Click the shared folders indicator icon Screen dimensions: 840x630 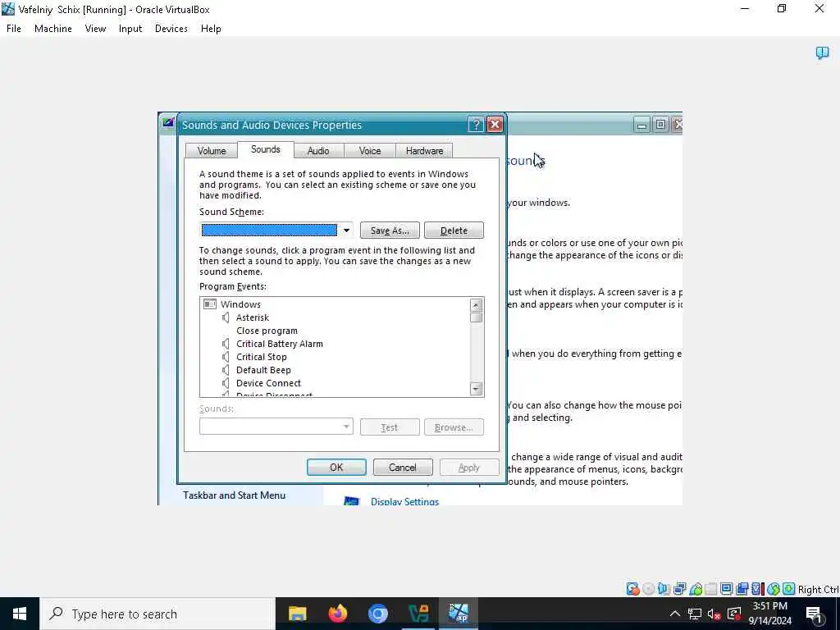point(711,589)
